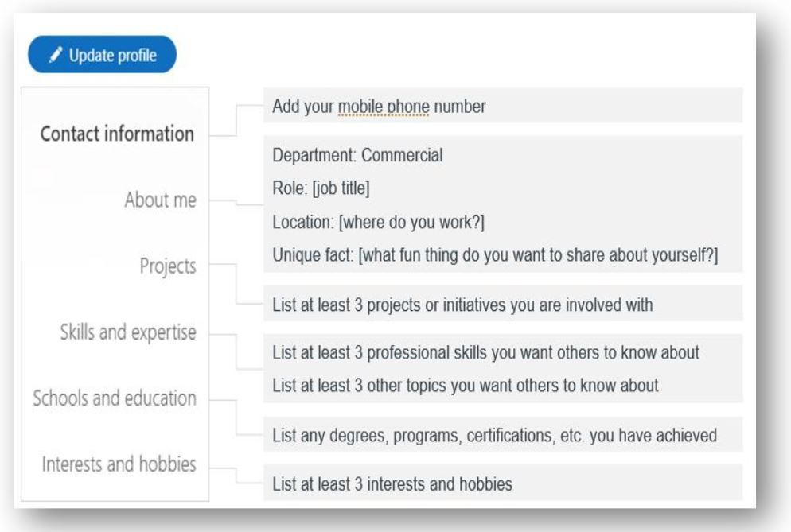Screen dimensions: 791x532
Task: Click the pencil icon on Update profile
Action: pyautogui.click(x=56, y=54)
